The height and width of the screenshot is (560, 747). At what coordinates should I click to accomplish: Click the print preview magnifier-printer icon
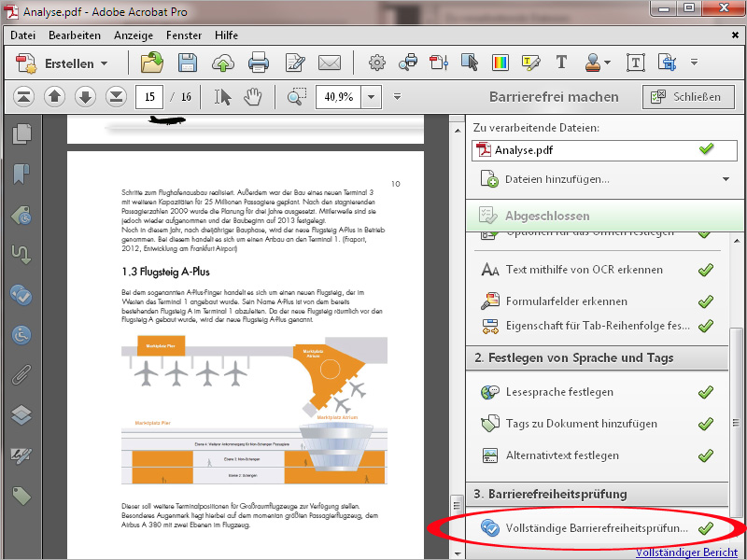click(x=408, y=63)
